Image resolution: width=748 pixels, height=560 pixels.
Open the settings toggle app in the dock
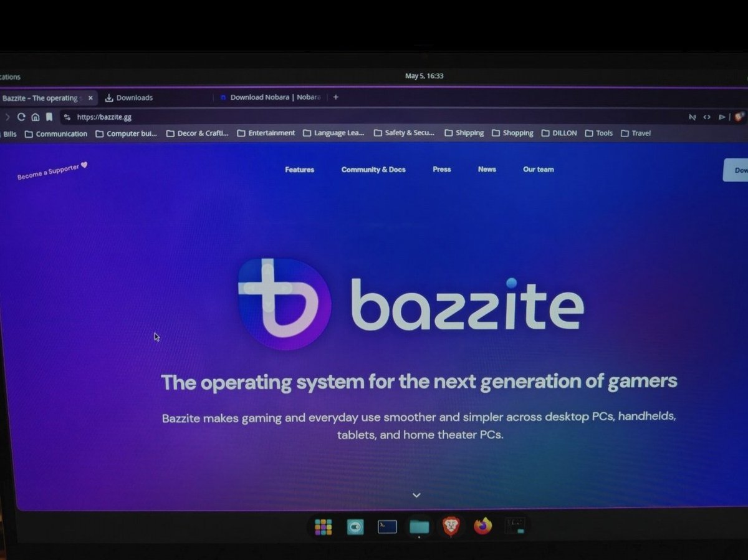pos(355,527)
